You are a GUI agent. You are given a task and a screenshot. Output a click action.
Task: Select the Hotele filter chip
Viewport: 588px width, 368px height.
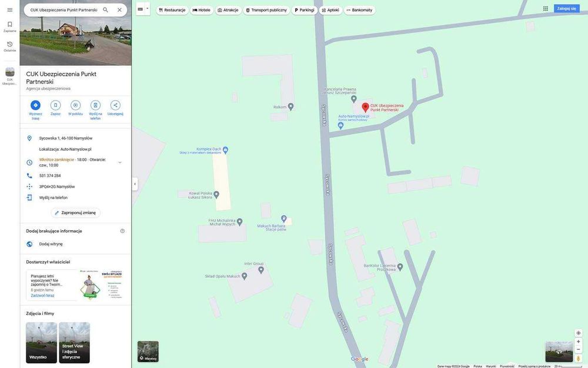click(x=201, y=10)
